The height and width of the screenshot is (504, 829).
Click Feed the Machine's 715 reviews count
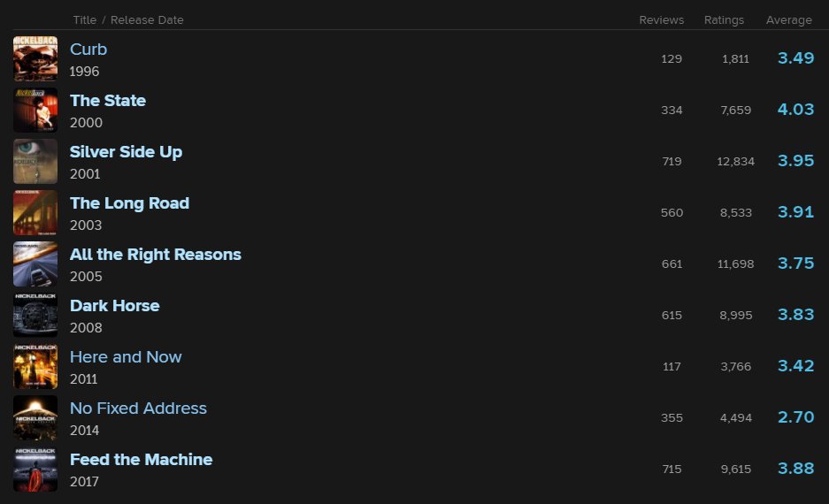672,469
